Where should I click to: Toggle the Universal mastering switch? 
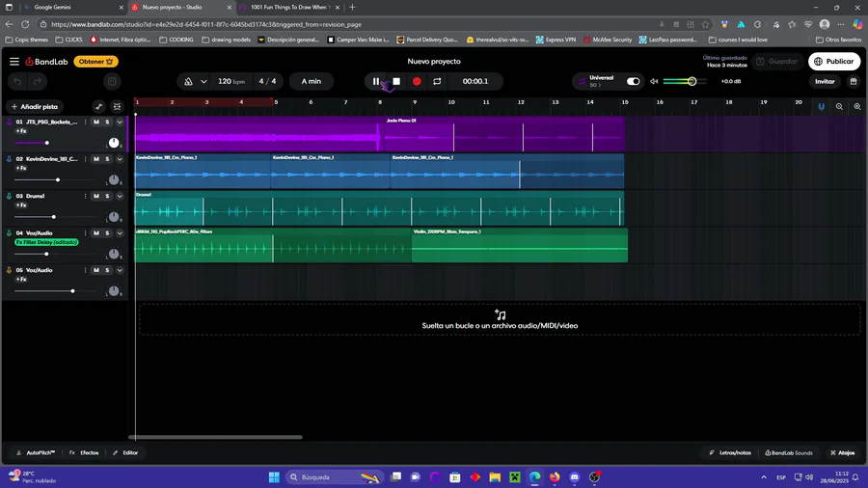pos(633,81)
